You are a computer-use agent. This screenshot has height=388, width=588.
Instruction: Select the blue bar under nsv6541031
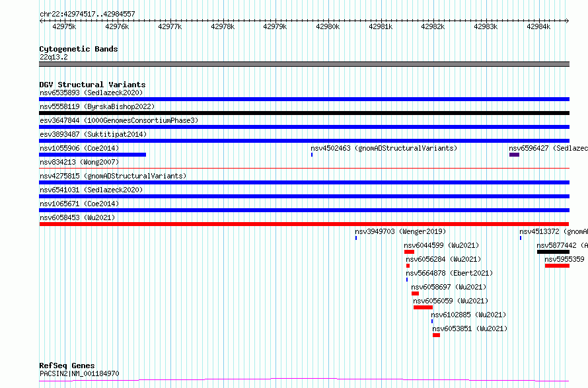tap(304, 196)
